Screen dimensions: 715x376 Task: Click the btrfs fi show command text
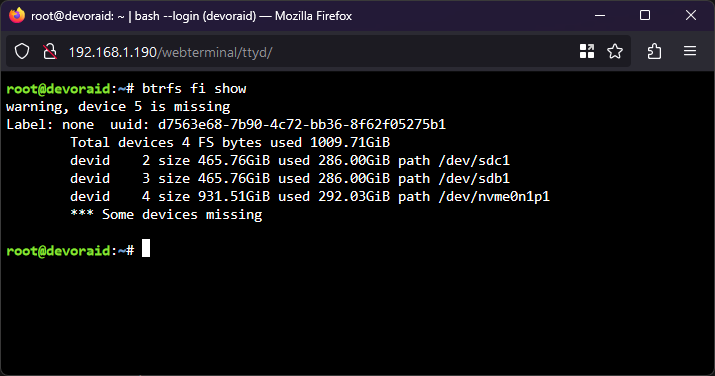(x=194, y=88)
